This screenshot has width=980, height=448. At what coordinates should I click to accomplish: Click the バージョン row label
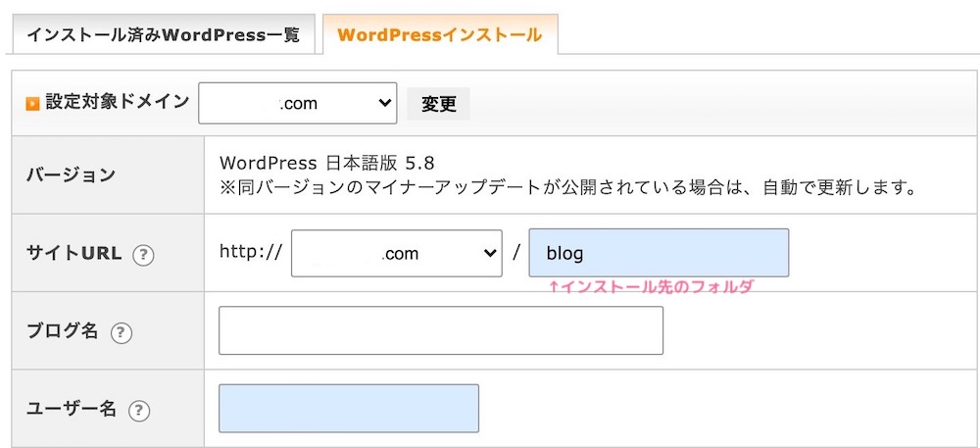tap(72, 174)
